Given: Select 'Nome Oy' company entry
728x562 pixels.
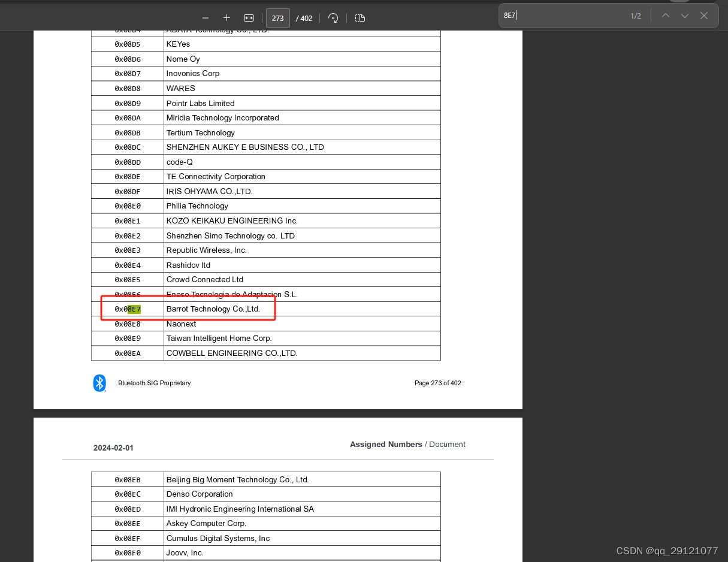Looking at the screenshot, I should click(183, 59).
